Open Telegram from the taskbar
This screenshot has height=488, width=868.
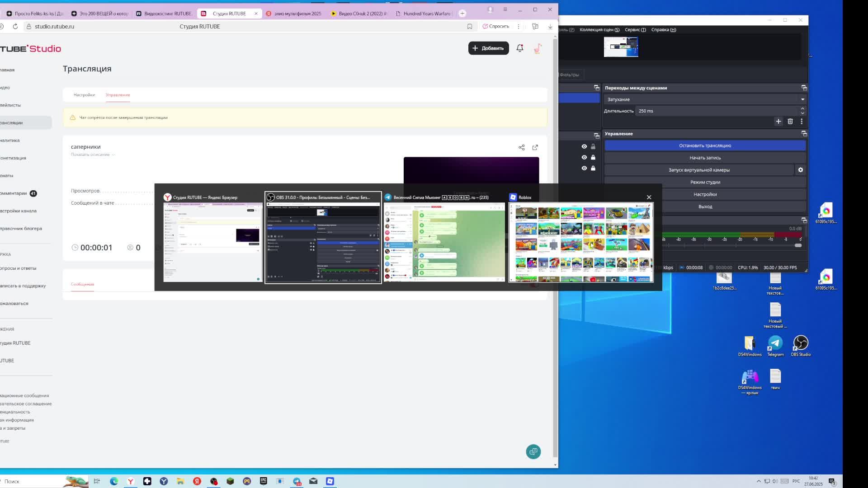(x=297, y=482)
